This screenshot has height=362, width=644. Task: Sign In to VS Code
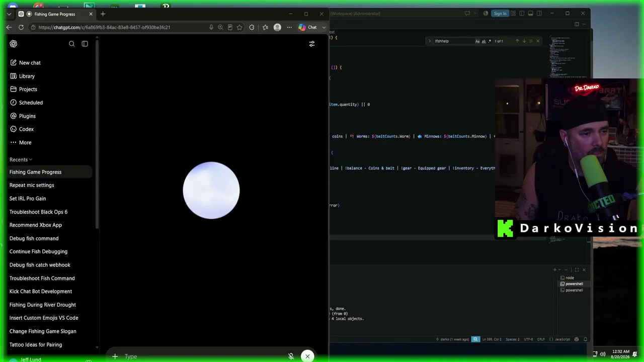(x=500, y=14)
